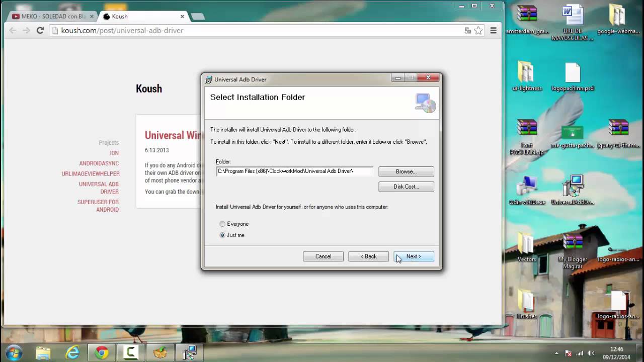Image resolution: width=644 pixels, height=362 pixels.
Task: Select the Vectors folder on desktop
Action: pyautogui.click(x=527, y=248)
